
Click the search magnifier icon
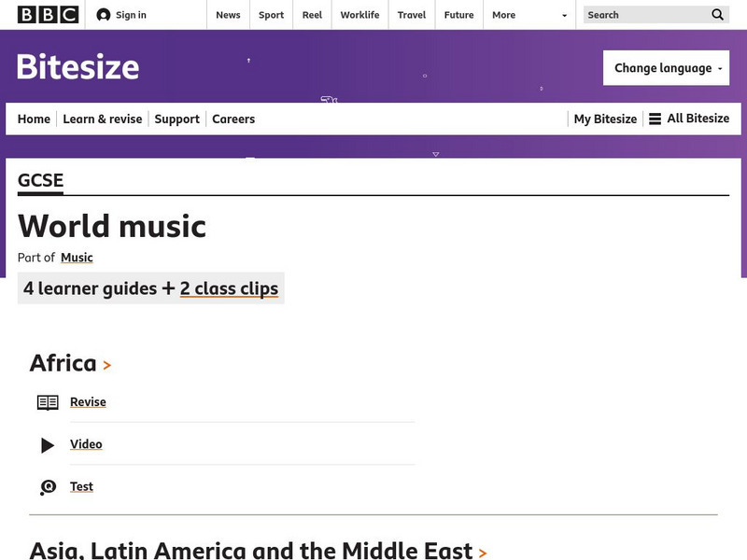(718, 15)
